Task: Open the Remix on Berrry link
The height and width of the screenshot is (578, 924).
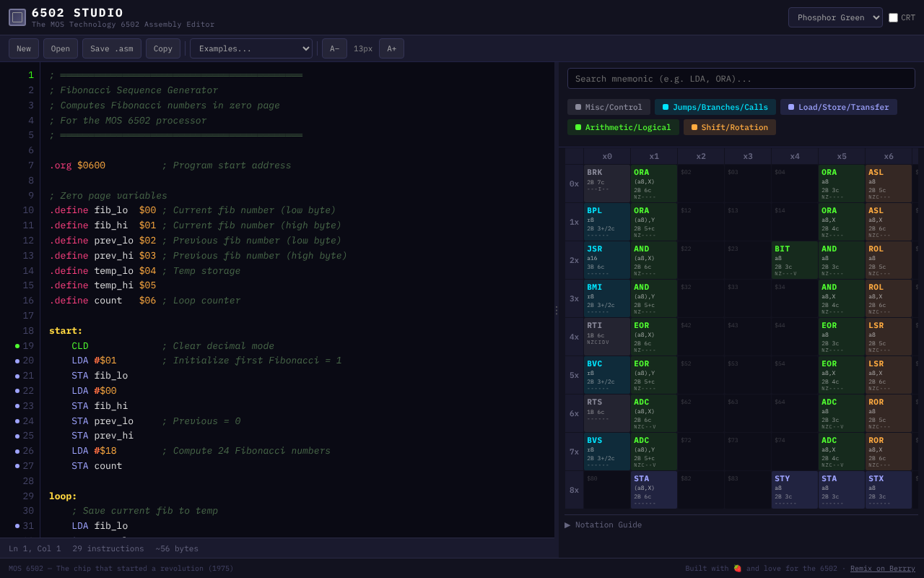Action: (x=883, y=568)
